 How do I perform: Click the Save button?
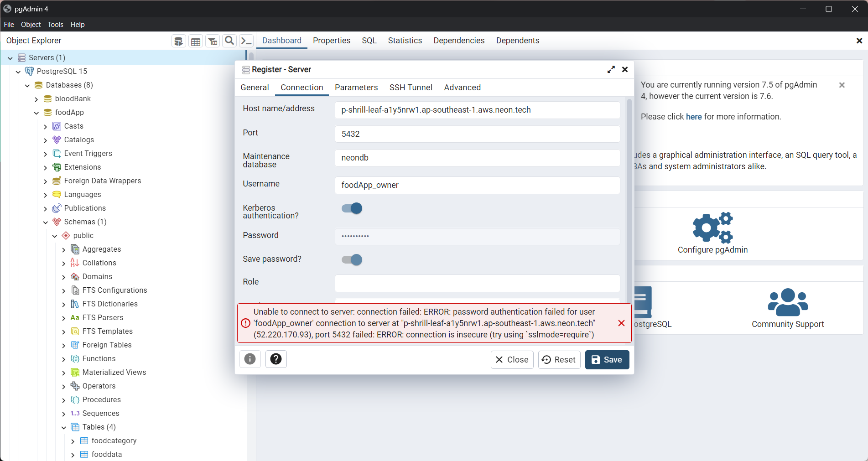[607, 360]
